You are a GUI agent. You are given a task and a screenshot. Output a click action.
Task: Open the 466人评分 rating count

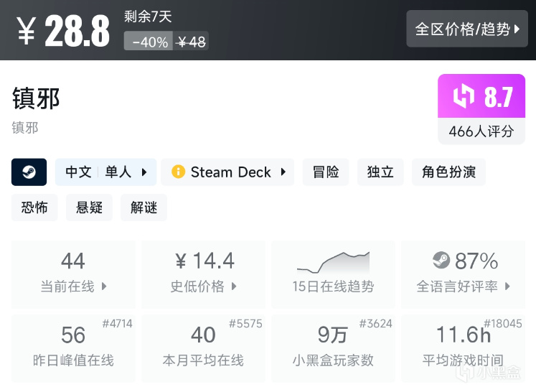[481, 131]
